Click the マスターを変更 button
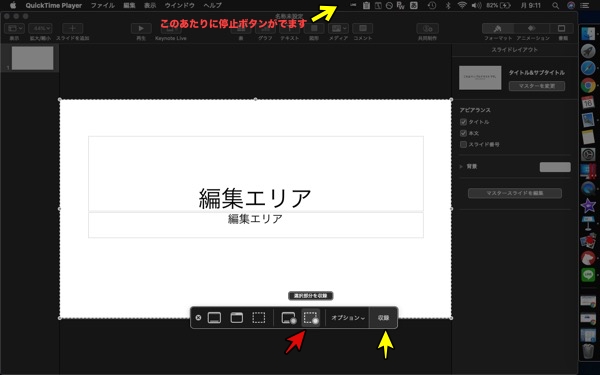The image size is (600, 375). pyautogui.click(x=536, y=86)
